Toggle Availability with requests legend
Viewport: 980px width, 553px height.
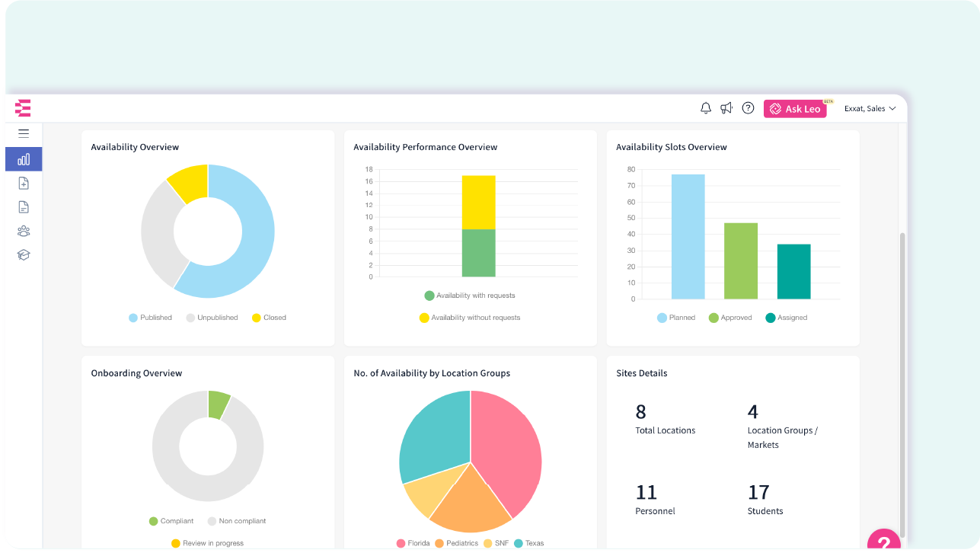click(x=470, y=296)
